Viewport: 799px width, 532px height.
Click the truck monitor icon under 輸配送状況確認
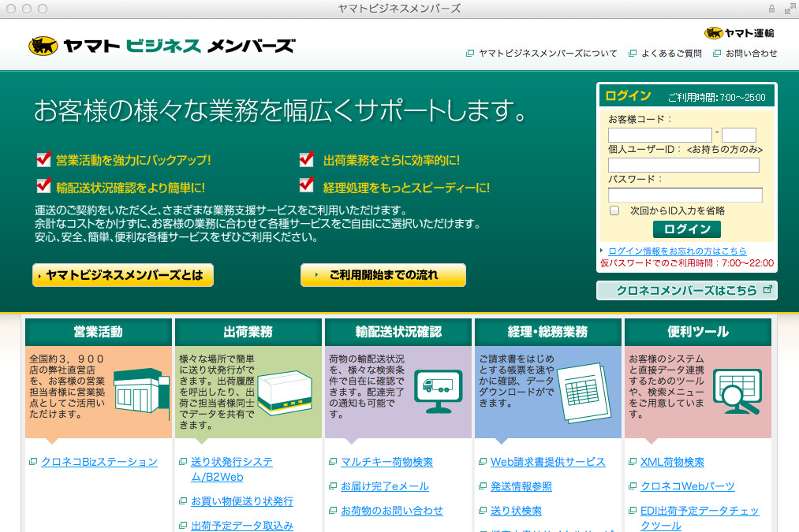[439, 391]
